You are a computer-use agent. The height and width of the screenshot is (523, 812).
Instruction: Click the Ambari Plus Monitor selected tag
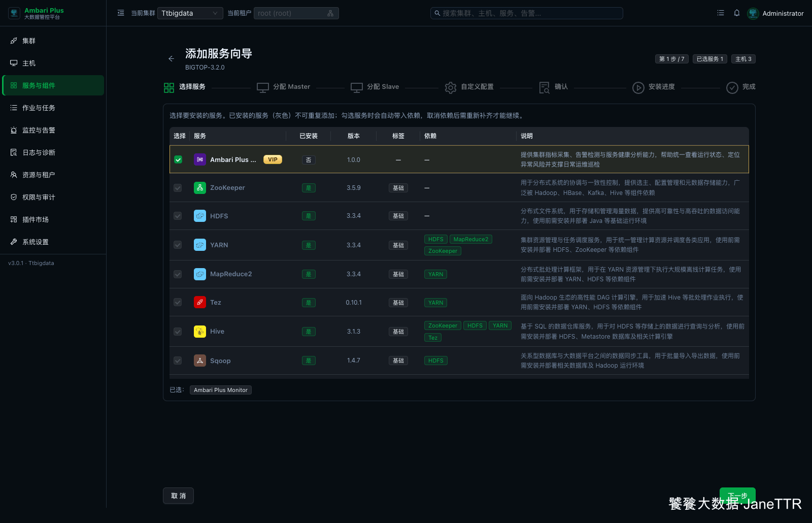click(221, 390)
